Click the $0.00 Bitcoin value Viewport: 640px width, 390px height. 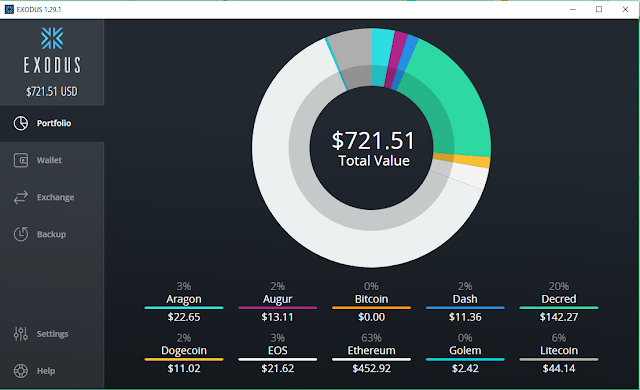(371, 317)
